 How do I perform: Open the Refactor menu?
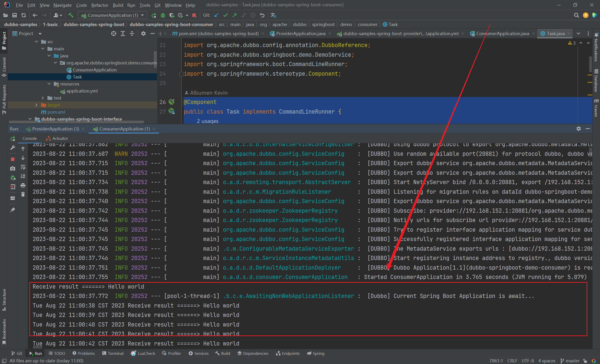tap(100, 5)
